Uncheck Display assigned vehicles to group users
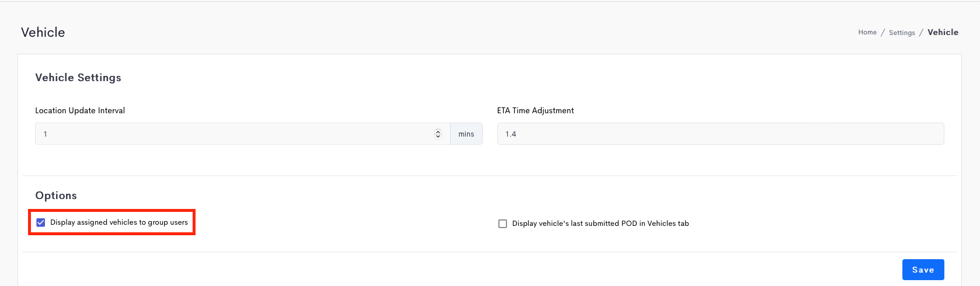980x286 pixels. coord(41,222)
